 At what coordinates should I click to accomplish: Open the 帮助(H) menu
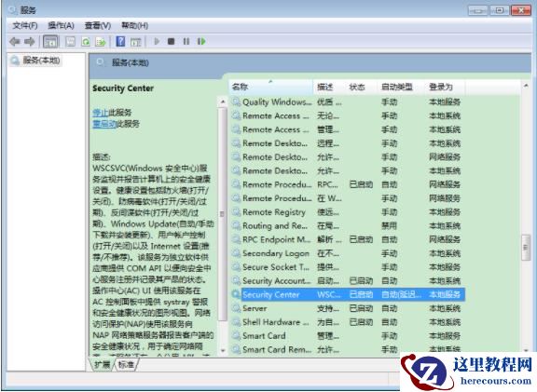(x=134, y=25)
